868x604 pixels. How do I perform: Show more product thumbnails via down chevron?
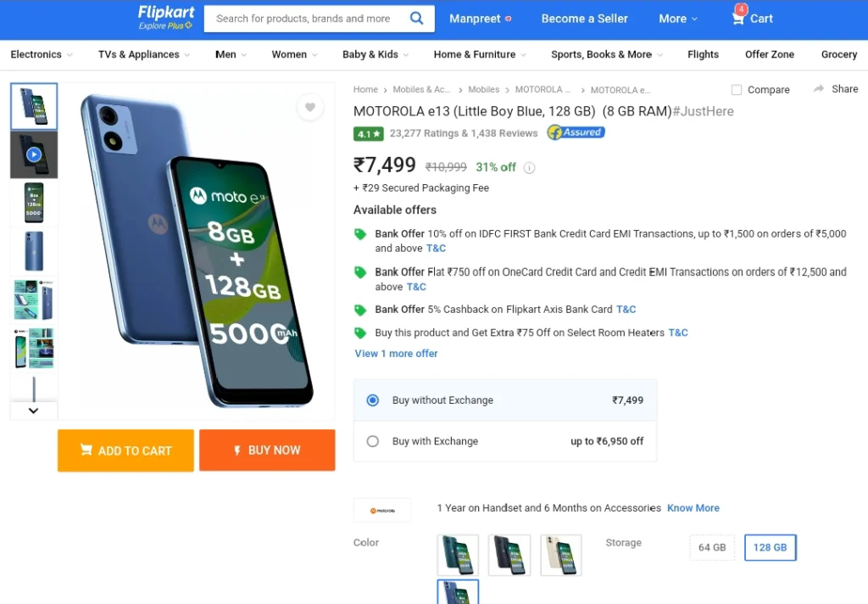[x=33, y=411]
